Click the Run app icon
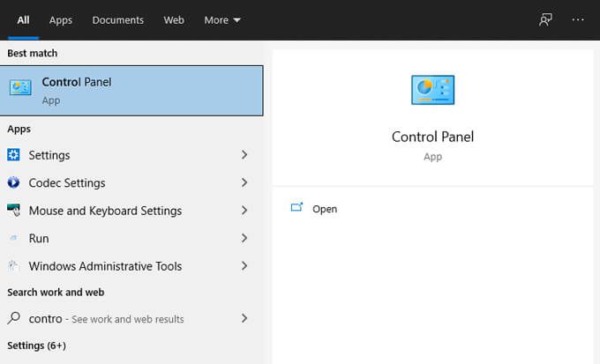 13,238
